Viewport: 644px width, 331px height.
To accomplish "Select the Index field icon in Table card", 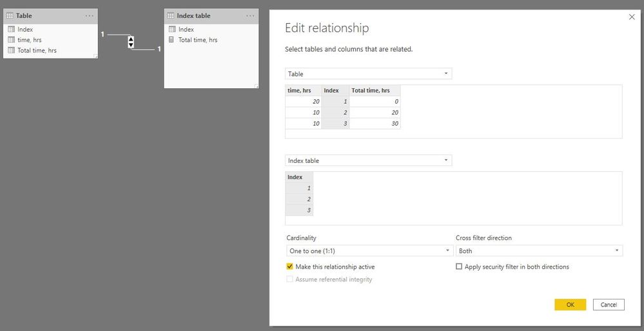I will 11,30.
